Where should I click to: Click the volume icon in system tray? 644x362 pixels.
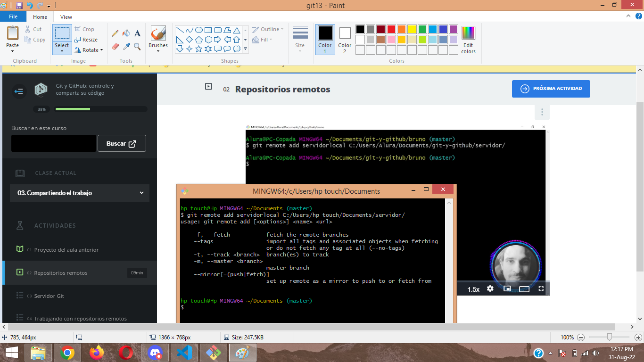(595, 353)
